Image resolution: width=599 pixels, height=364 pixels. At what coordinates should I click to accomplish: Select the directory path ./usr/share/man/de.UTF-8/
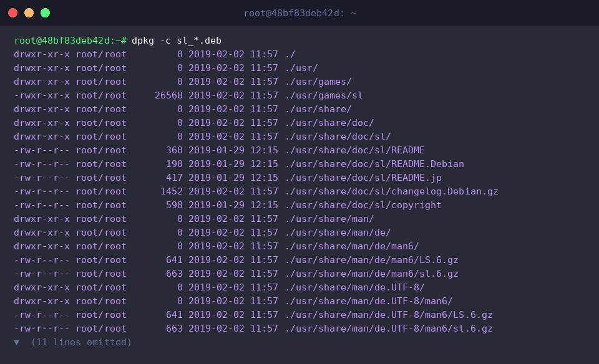click(355, 288)
